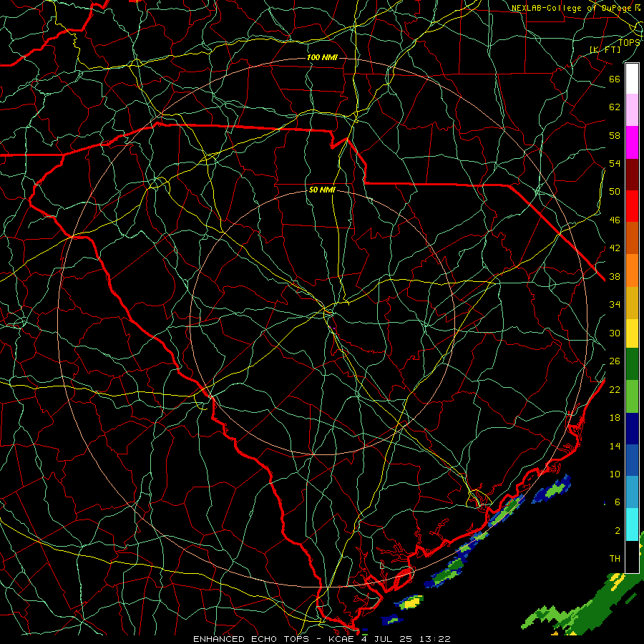Click the '22' legend scale value
This screenshot has height=644, width=644.
click(x=615, y=389)
